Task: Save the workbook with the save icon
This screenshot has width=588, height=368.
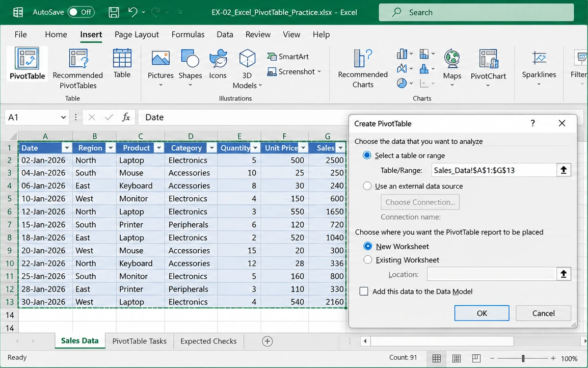Action: 114,12
